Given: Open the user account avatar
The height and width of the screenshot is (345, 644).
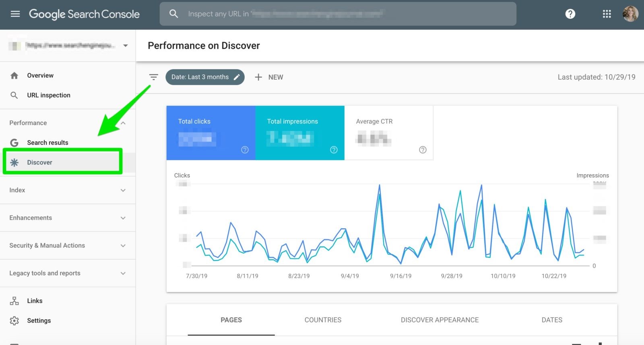Looking at the screenshot, I should (630, 14).
